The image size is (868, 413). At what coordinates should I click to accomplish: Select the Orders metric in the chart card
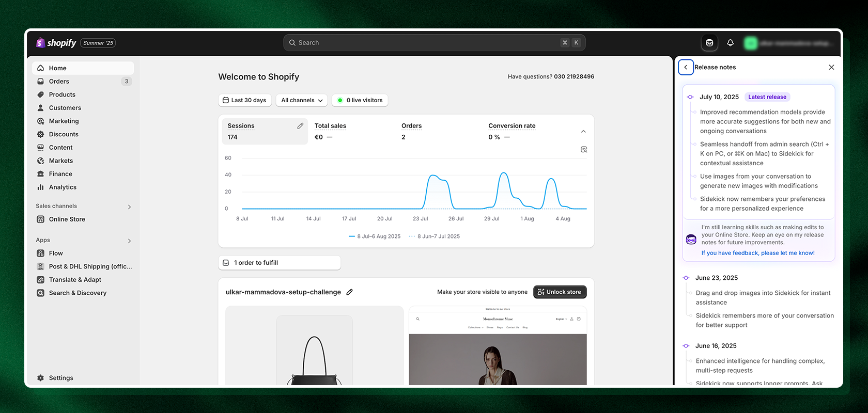(x=412, y=132)
